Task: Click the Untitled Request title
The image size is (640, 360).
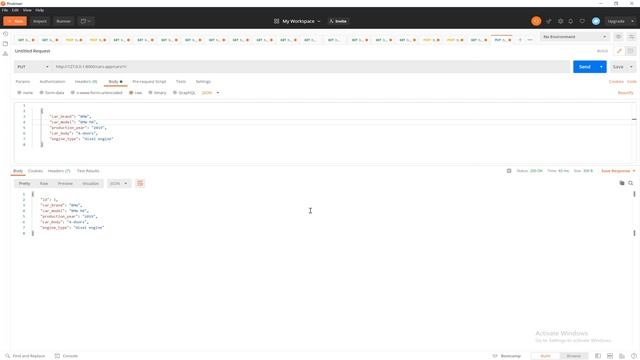Action: pyautogui.click(x=33, y=51)
